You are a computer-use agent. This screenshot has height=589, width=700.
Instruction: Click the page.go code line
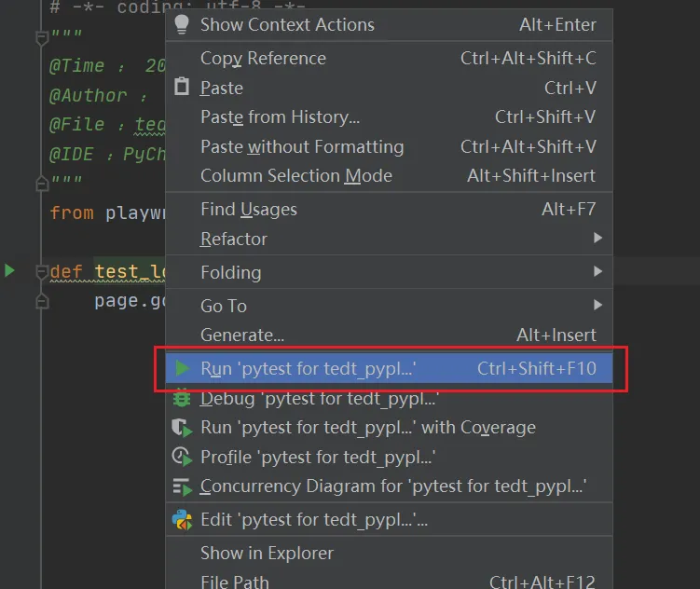click(130, 301)
